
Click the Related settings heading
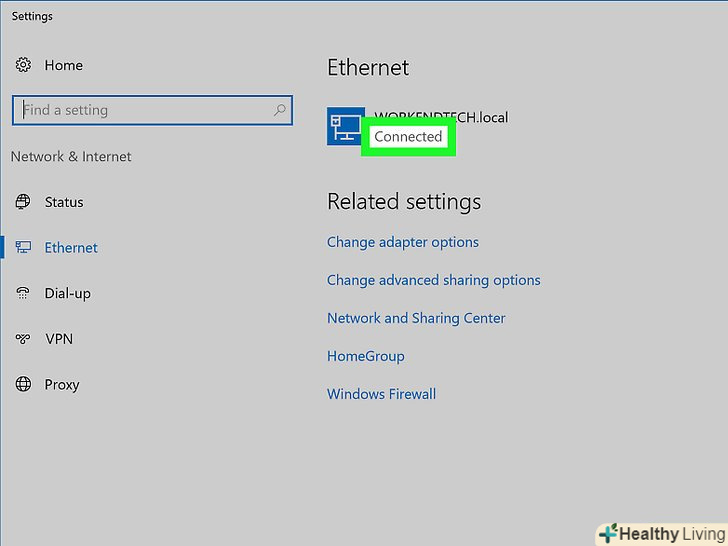[404, 202]
